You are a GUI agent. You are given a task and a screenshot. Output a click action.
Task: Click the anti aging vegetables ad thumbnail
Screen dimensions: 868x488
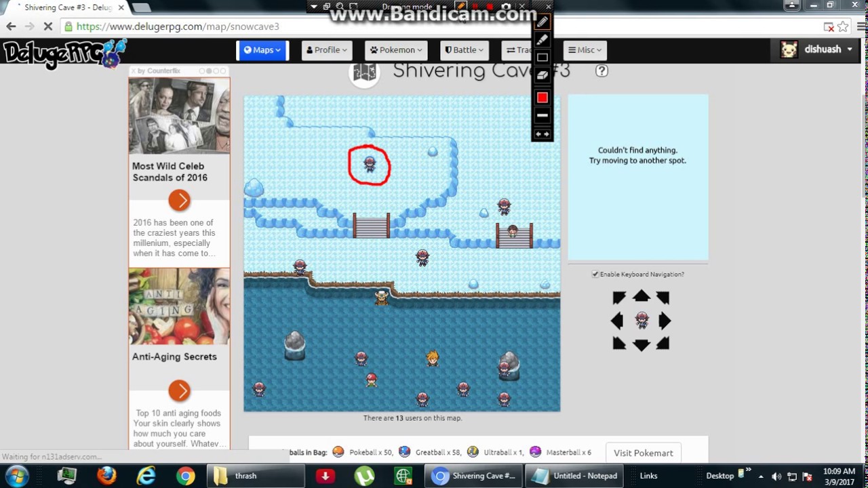click(x=180, y=306)
